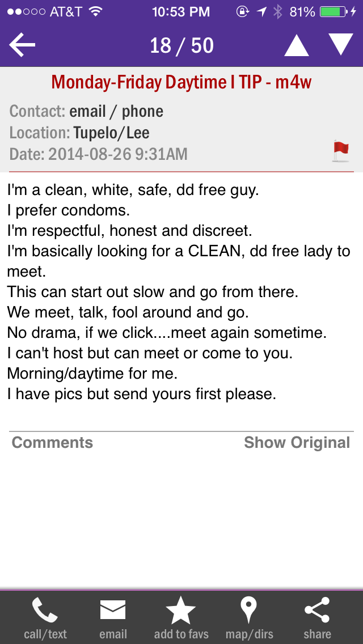Tap the Wi-Fi icon in status bar

pyautogui.click(x=96, y=11)
